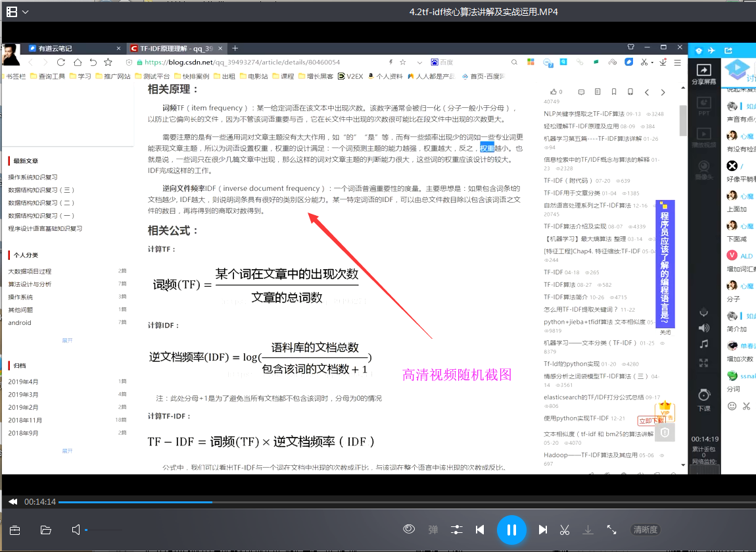756x552 pixels.
Task: Close the ad via 关闭 label
Action: coord(665,332)
